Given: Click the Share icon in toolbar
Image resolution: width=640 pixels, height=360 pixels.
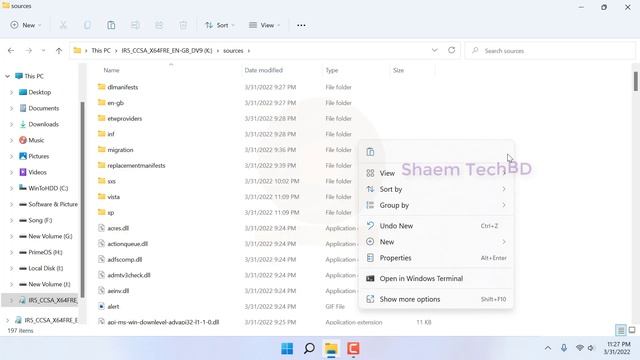Looking at the screenshot, I should (x=159, y=25).
